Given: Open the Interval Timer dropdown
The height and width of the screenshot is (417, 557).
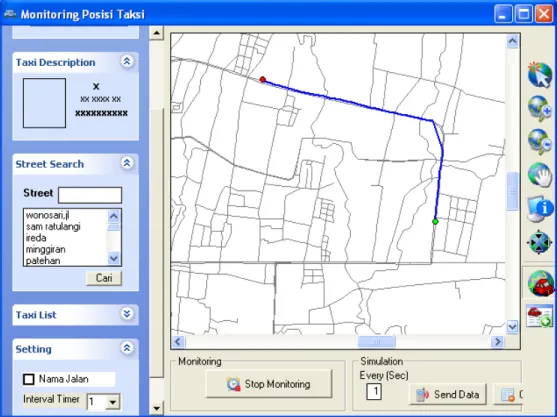Looking at the screenshot, I should pyautogui.click(x=113, y=402).
